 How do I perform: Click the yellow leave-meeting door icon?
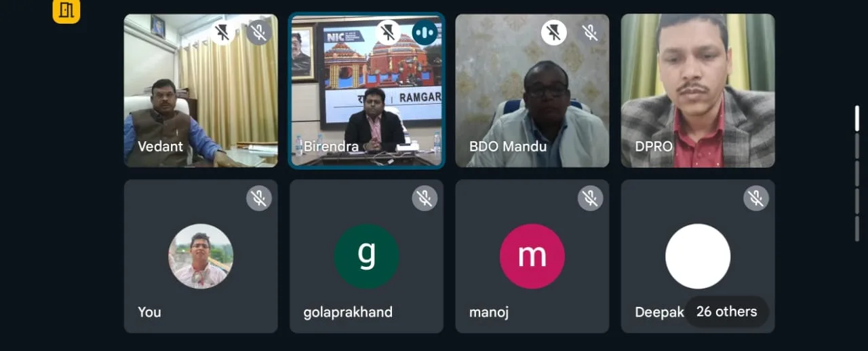tap(66, 11)
